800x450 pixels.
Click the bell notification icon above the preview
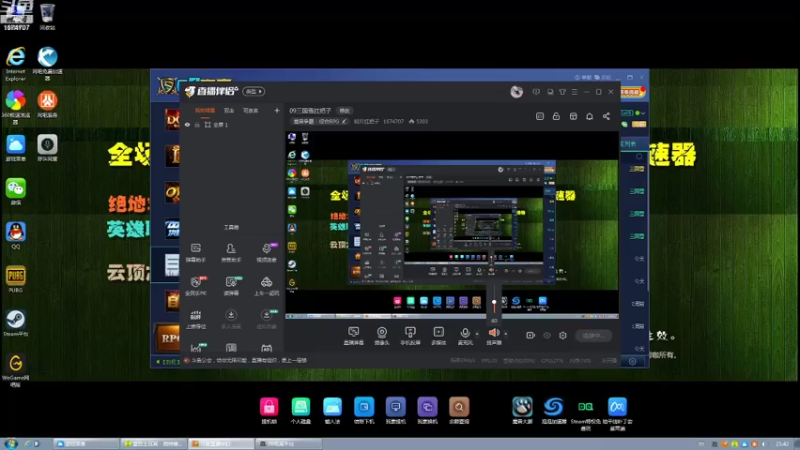tap(589, 116)
